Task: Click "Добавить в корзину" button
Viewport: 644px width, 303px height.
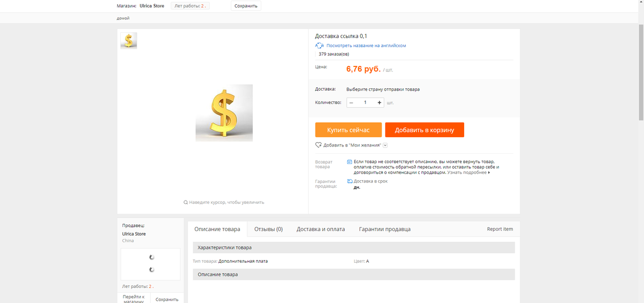Action: pos(425,130)
